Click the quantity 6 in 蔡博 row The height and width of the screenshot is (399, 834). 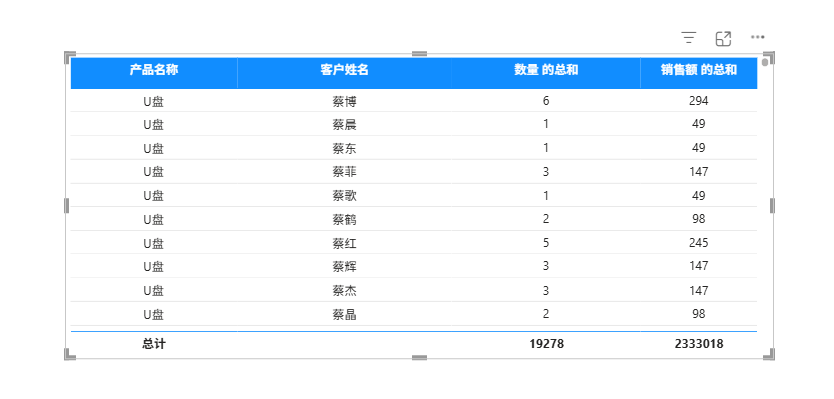point(546,101)
